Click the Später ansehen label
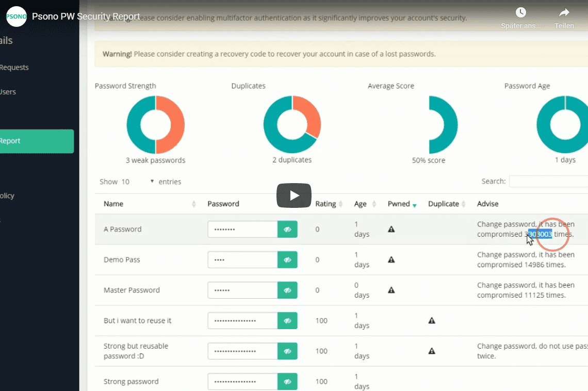The width and height of the screenshot is (588, 391). click(520, 26)
